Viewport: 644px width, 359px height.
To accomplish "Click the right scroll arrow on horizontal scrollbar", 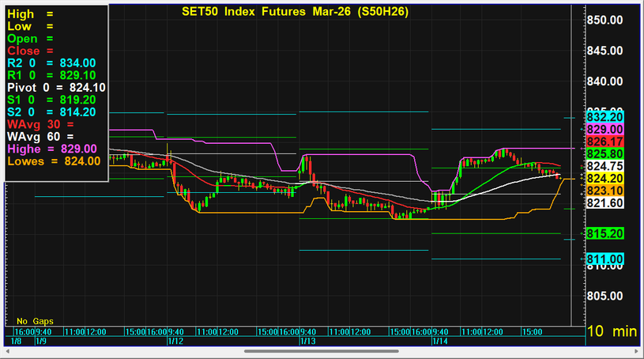I will pos(637,351).
